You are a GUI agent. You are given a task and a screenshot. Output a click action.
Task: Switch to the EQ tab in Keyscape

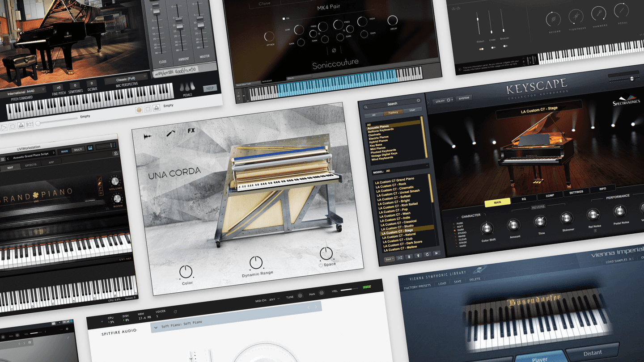point(524,198)
